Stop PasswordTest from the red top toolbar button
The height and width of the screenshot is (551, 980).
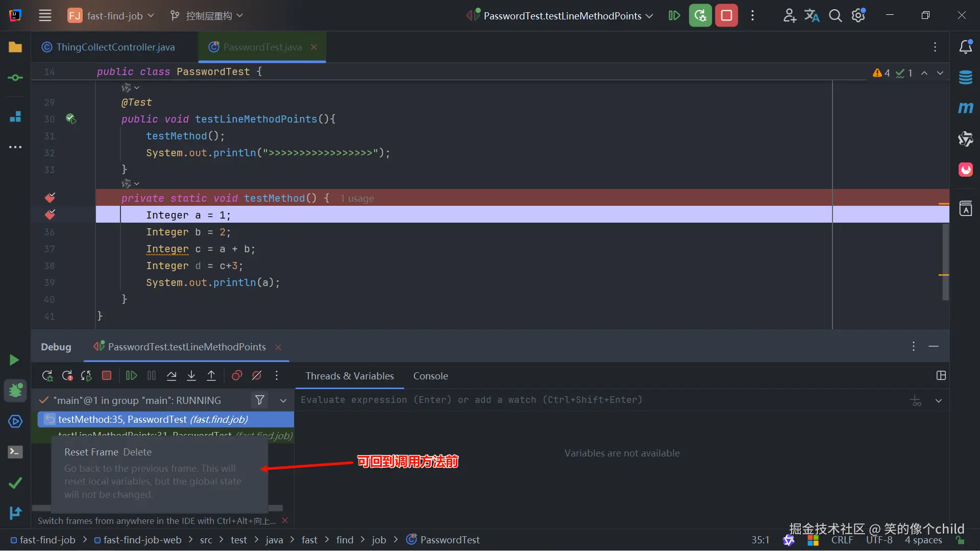click(726, 15)
